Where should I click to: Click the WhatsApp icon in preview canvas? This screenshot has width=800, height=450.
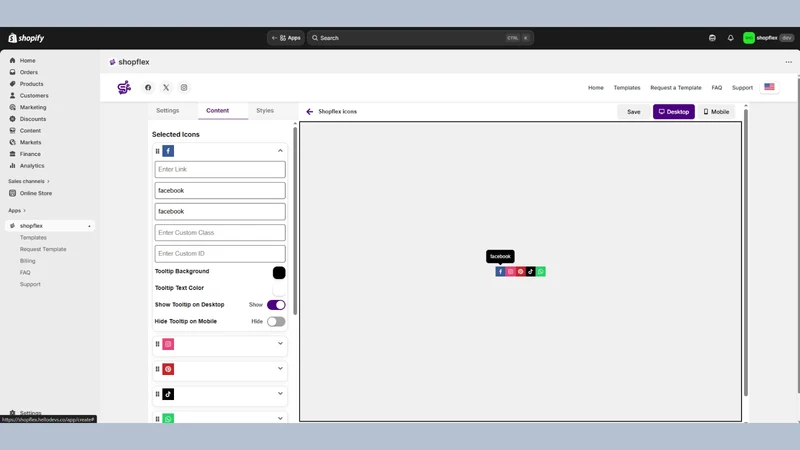pyautogui.click(x=541, y=271)
